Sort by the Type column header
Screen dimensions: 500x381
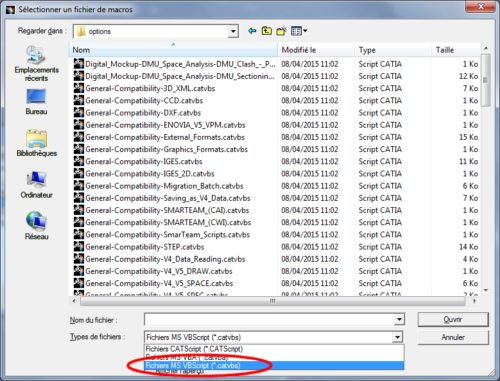point(393,50)
